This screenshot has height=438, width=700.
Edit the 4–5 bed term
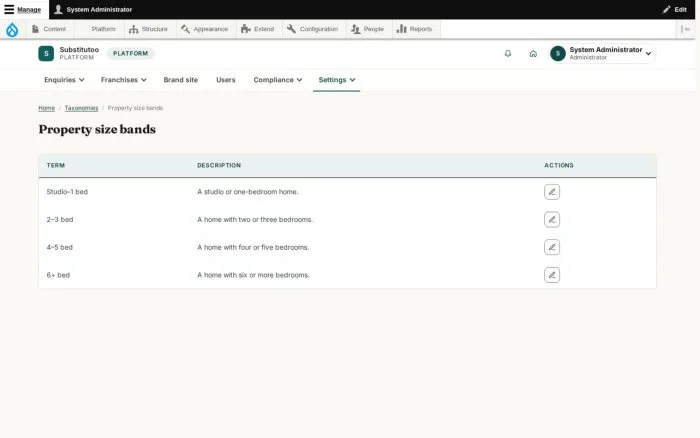pyautogui.click(x=552, y=247)
